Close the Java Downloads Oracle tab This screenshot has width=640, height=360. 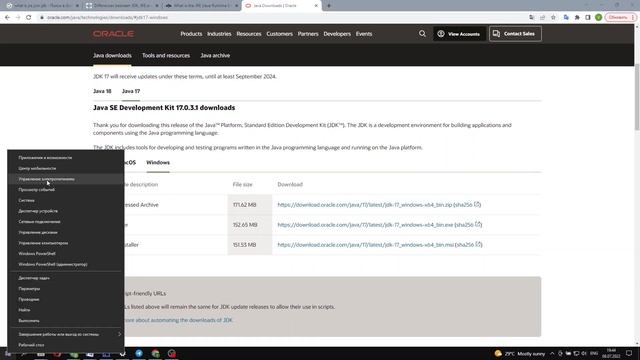click(x=316, y=6)
